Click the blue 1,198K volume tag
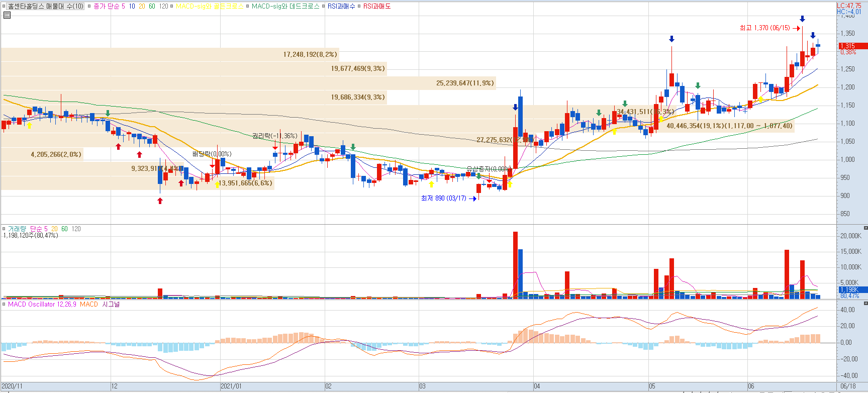This screenshot has width=868, height=393. pos(853,289)
